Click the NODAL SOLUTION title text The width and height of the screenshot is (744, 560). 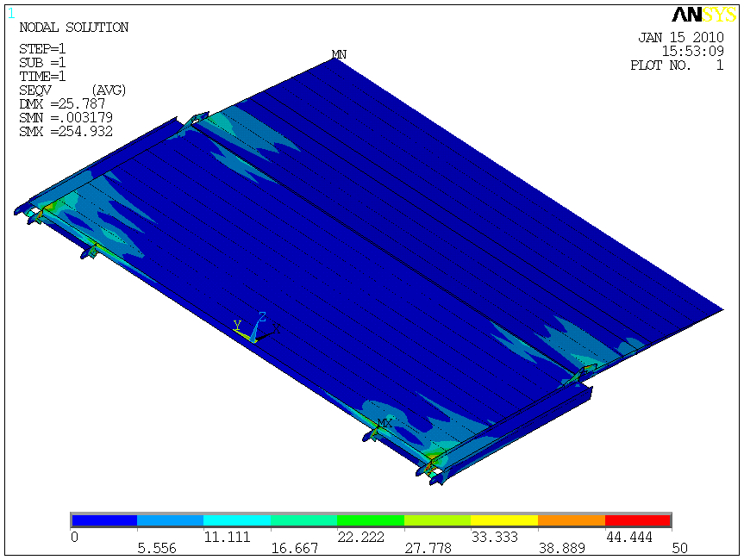coord(73,28)
